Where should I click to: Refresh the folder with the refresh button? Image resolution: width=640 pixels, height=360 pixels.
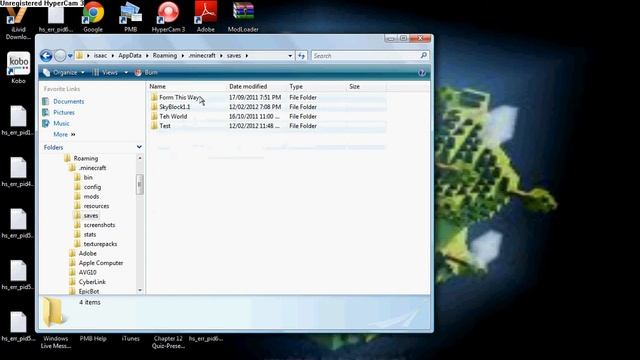click(x=301, y=56)
